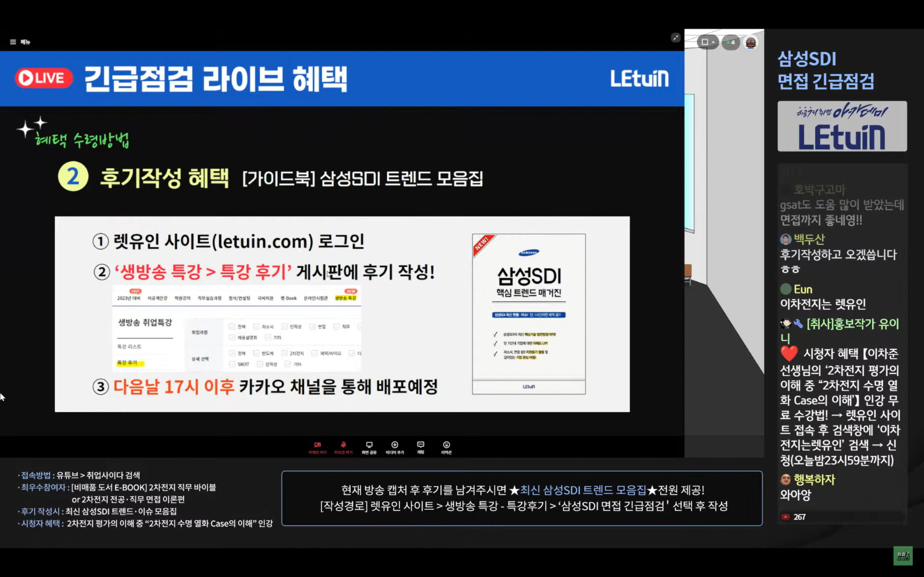Click the shrink-screen arrows icon
The height and width of the screenshot is (577, 924).
tap(675, 38)
